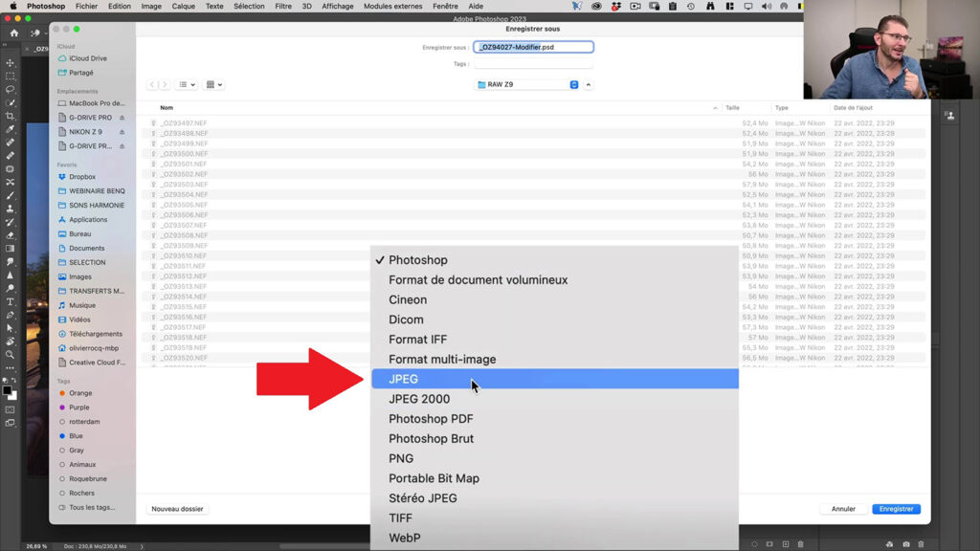The height and width of the screenshot is (551, 980).
Task: Open the list view options dropdown
Action: coord(188,84)
